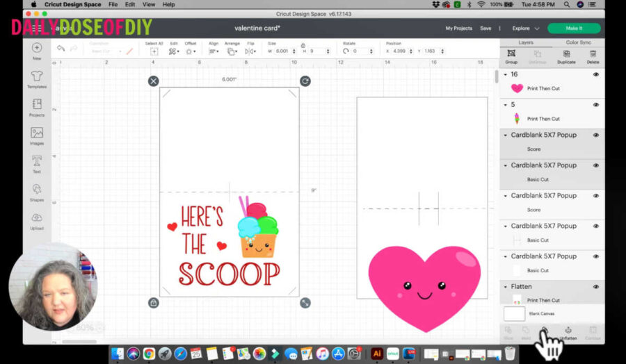Open the View menu in menu bar
The height and width of the screenshot is (364, 626).
click(148, 4)
